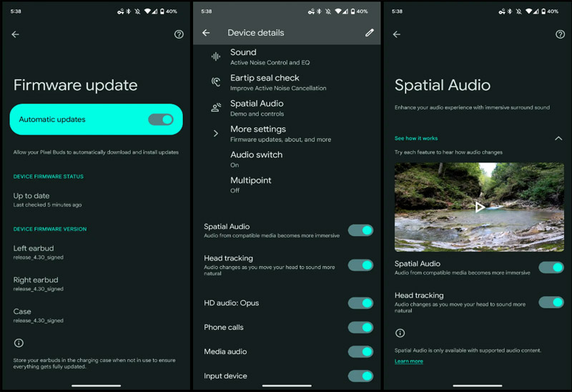The width and height of the screenshot is (572, 392).
Task: Toggle the Input device switch
Action: 360,376
